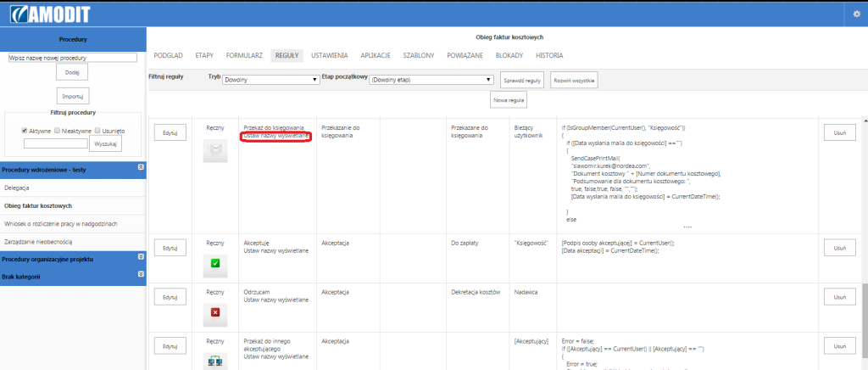View the HISTORIA tab
Viewport: 868px width, 370px height.
(x=549, y=55)
